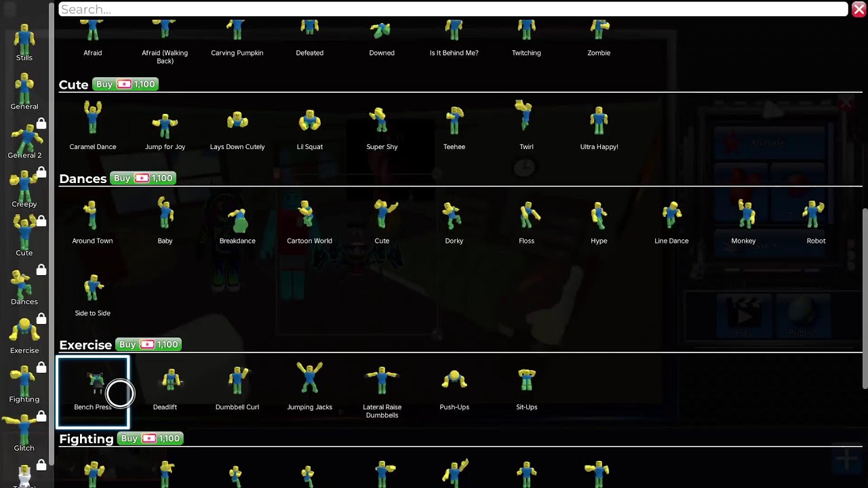868x488 pixels.
Task: Click the emote Search field
Action: click(453, 9)
